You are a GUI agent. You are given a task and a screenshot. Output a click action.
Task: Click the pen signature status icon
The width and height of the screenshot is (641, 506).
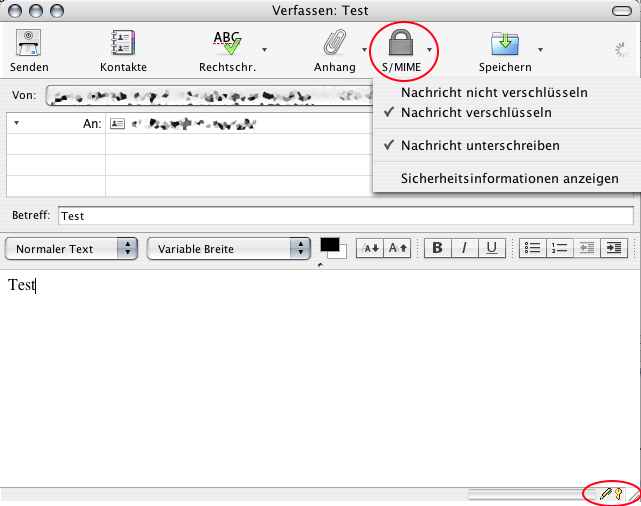point(605,494)
